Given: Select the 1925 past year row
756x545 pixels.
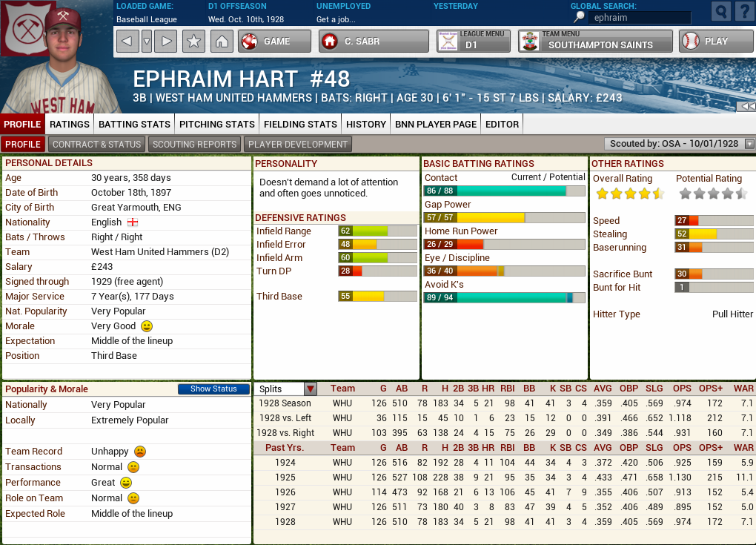Looking at the screenshot, I should 504,478.
